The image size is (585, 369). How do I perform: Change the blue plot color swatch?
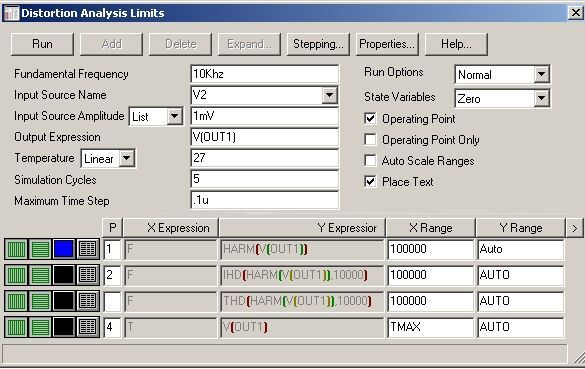(x=64, y=249)
